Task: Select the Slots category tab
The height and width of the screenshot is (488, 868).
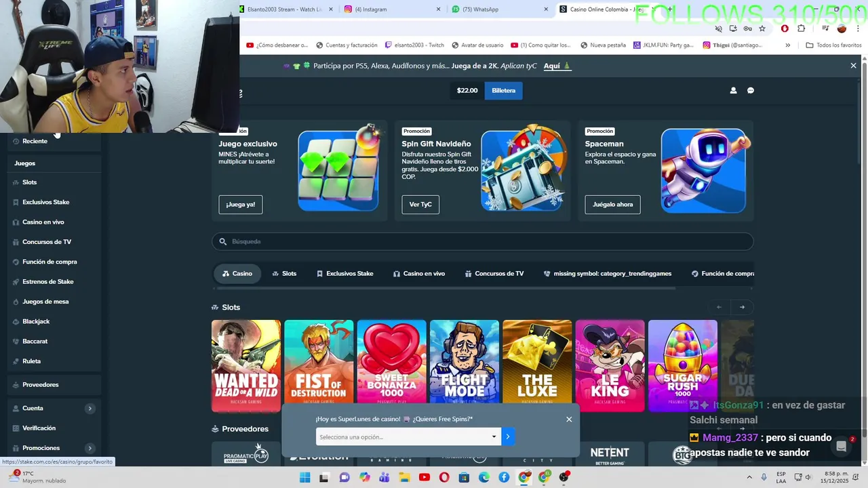Action: point(284,273)
